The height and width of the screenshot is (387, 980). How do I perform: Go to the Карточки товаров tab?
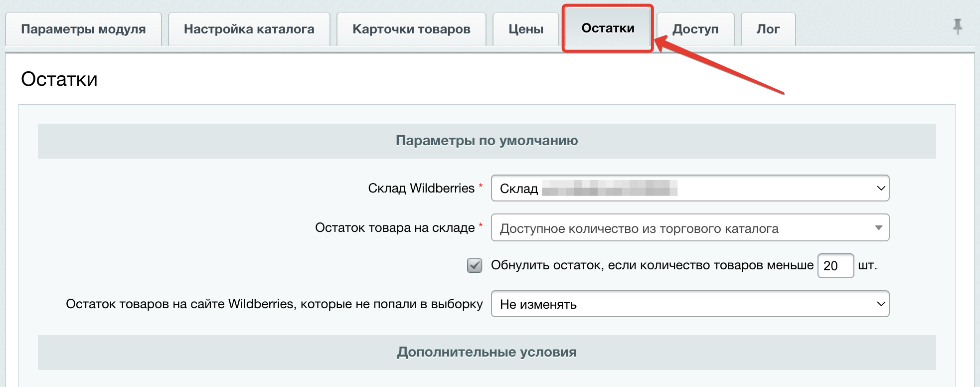click(x=411, y=29)
